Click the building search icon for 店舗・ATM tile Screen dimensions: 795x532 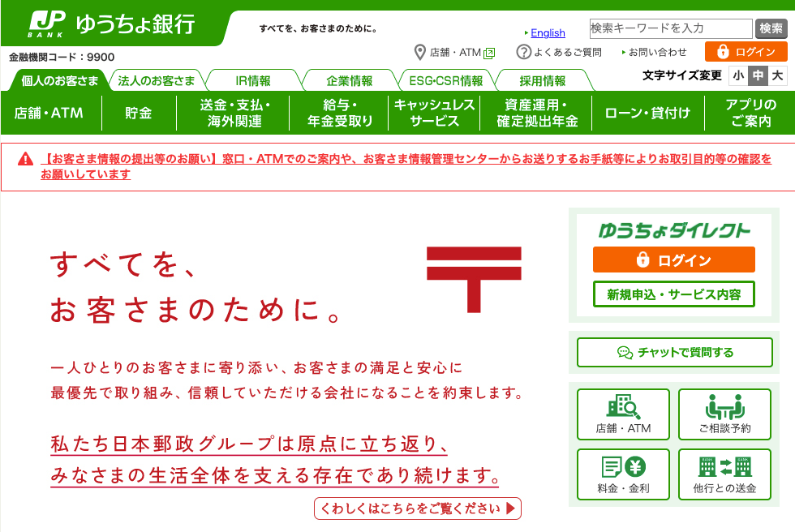click(x=623, y=406)
